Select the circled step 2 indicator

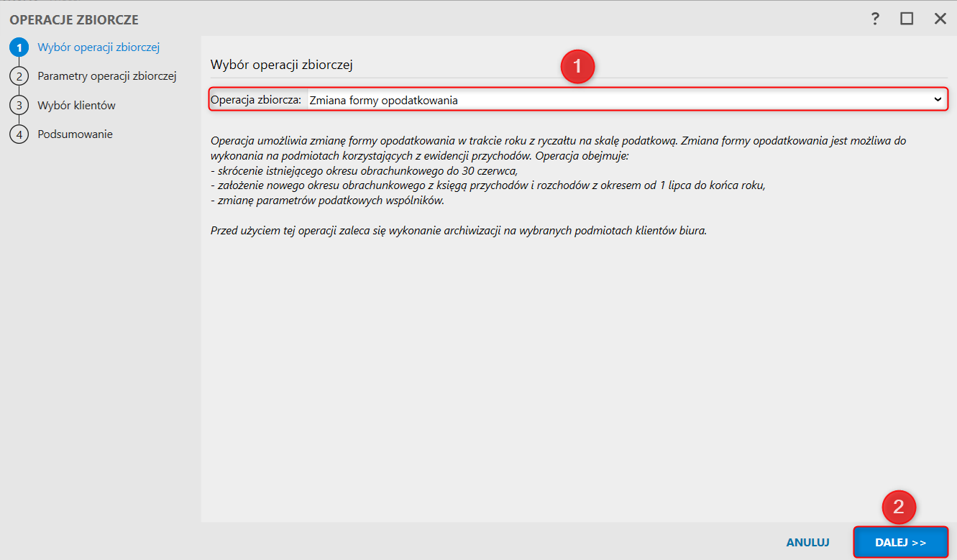click(19, 76)
